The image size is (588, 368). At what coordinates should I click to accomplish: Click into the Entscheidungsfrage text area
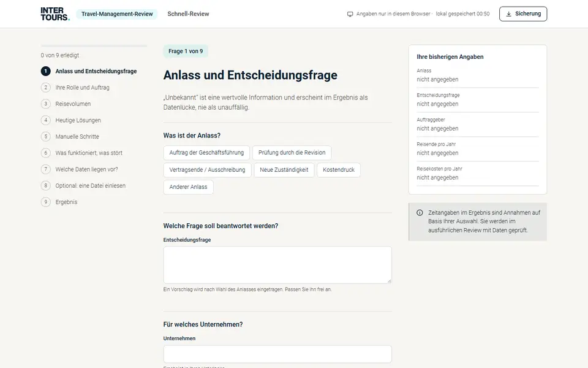[x=277, y=265]
